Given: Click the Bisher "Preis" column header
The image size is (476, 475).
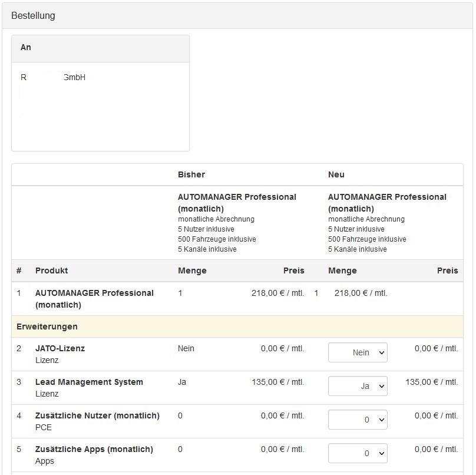Looking at the screenshot, I should point(293,271).
